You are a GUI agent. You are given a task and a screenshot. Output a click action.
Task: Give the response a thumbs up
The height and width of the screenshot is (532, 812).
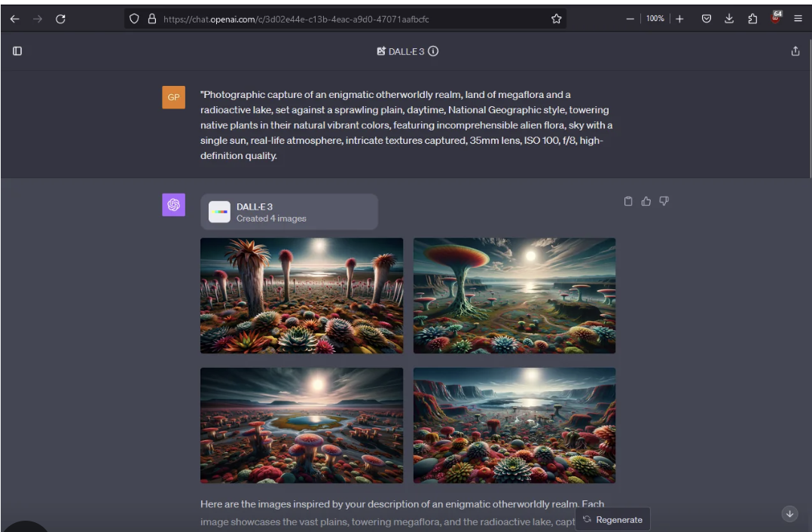pos(646,201)
